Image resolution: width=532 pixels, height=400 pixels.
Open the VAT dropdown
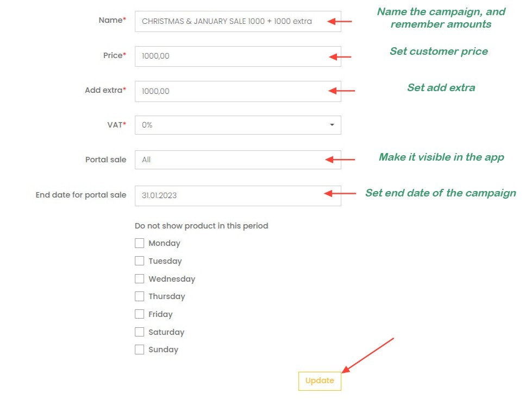[237, 125]
